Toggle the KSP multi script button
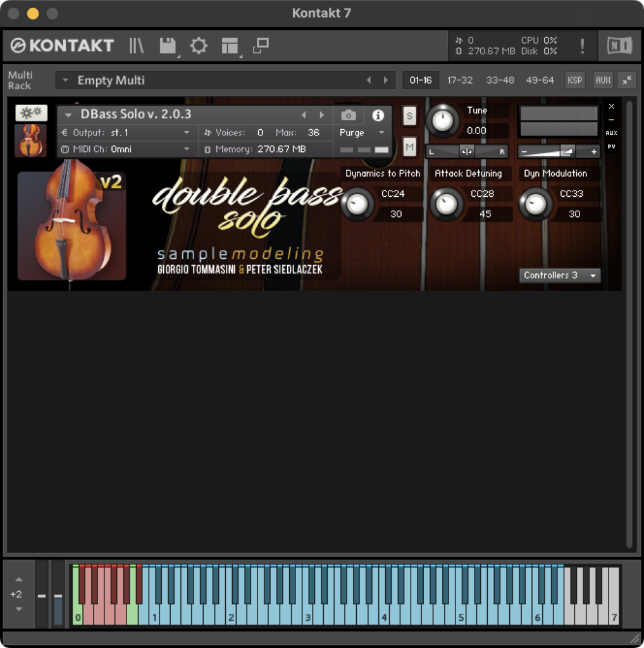Image resolution: width=644 pixels, height=648 pixels. click(574, 80)
